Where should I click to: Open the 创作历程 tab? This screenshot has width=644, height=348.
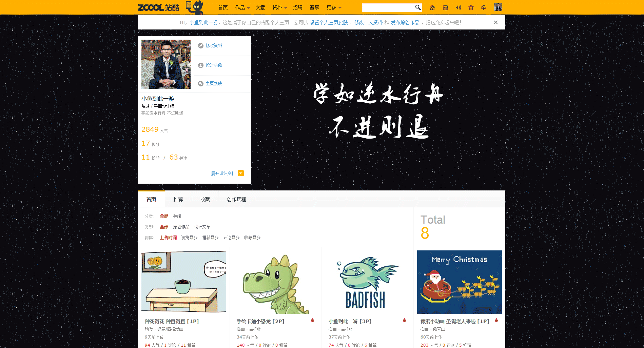236,199
